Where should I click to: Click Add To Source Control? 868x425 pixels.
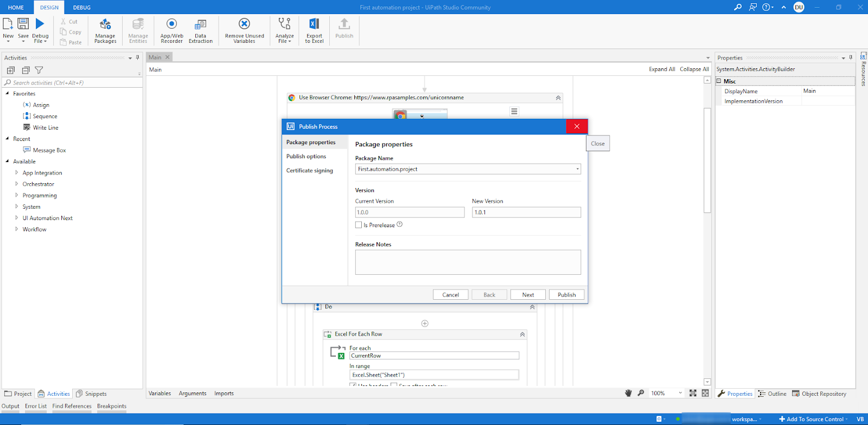pyautogui.click(x=812, y=419)
